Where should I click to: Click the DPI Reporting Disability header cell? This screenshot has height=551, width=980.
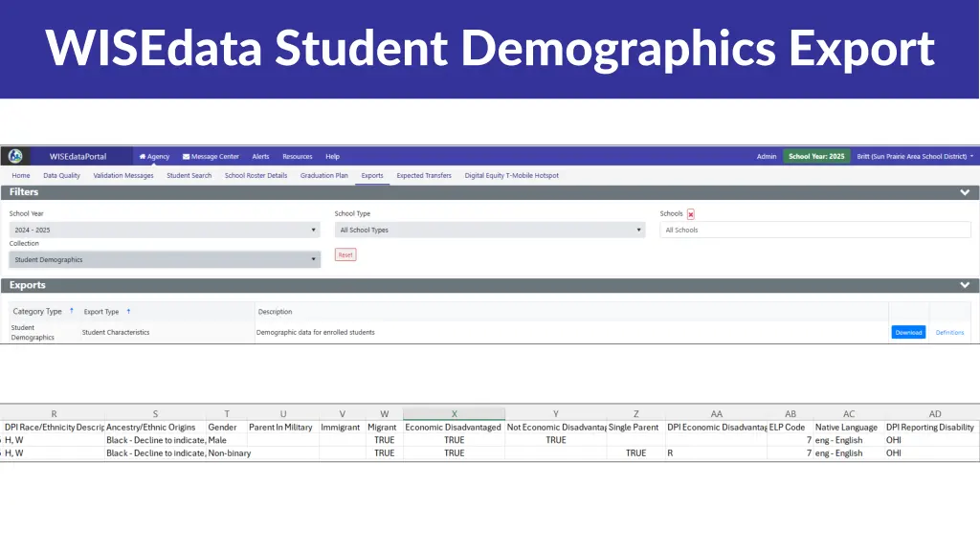coord(930,428)
